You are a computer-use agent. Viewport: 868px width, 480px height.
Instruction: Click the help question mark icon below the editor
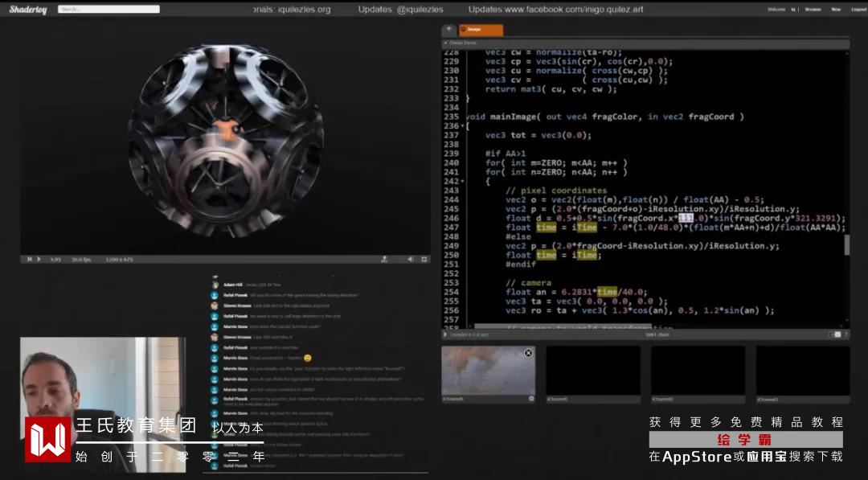845,334
